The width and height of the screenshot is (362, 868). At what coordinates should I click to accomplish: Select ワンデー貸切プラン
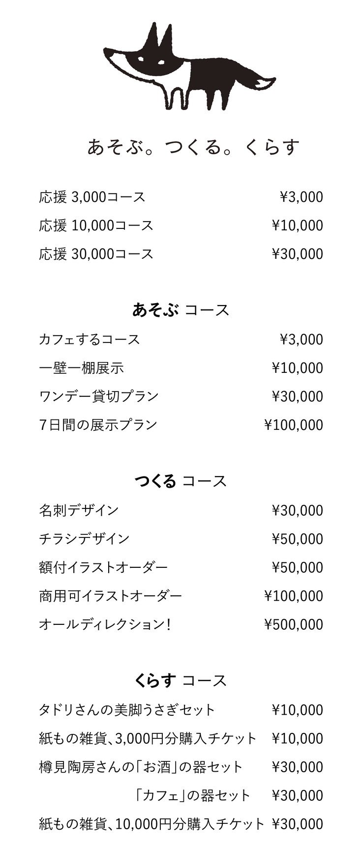coord(99,396)
